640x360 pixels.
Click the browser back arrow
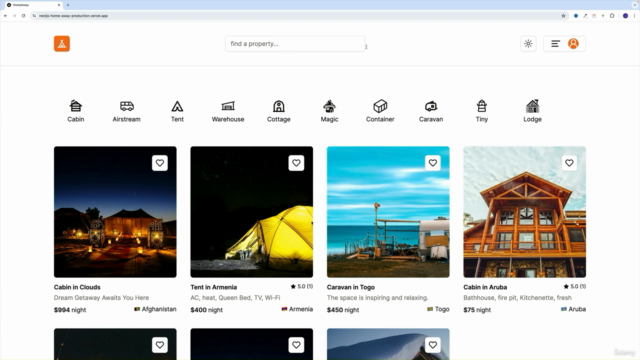pyautogui.click(x=5, y=16)
